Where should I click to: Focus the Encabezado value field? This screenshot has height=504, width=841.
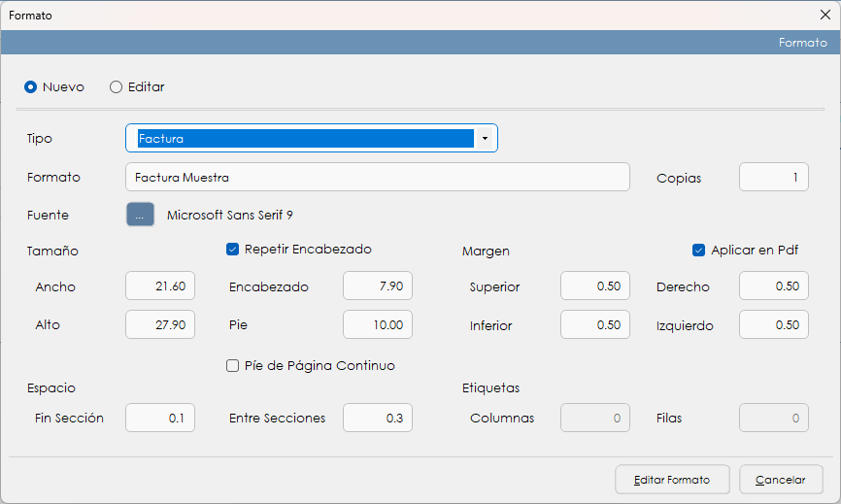pyautogui.click(x=378, y=286)
